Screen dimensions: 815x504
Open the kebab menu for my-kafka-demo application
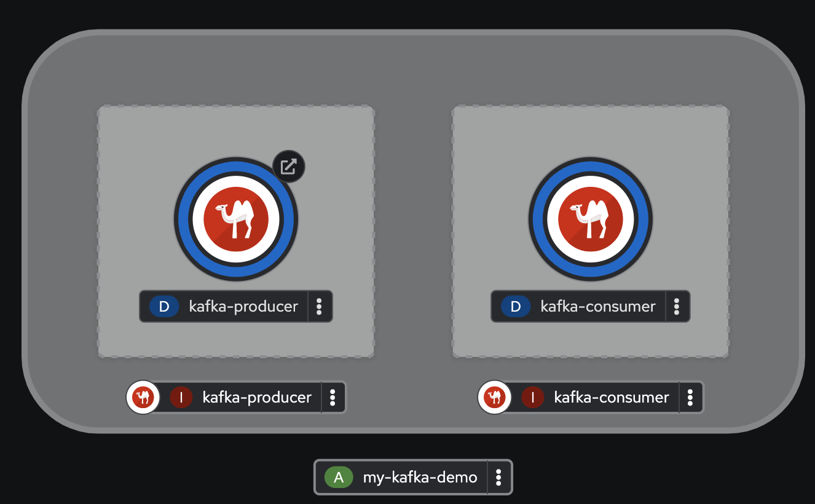click(498, 477)
